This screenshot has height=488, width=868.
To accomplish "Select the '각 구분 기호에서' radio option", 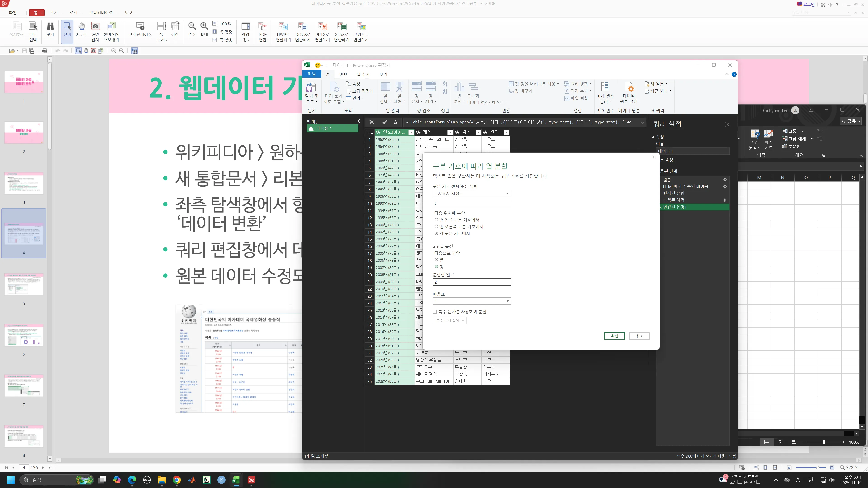I will [x=436, y=233].
